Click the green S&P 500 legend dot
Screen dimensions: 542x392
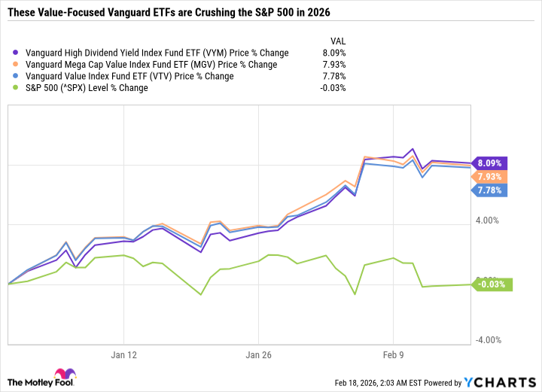click(x=17, y=87)
